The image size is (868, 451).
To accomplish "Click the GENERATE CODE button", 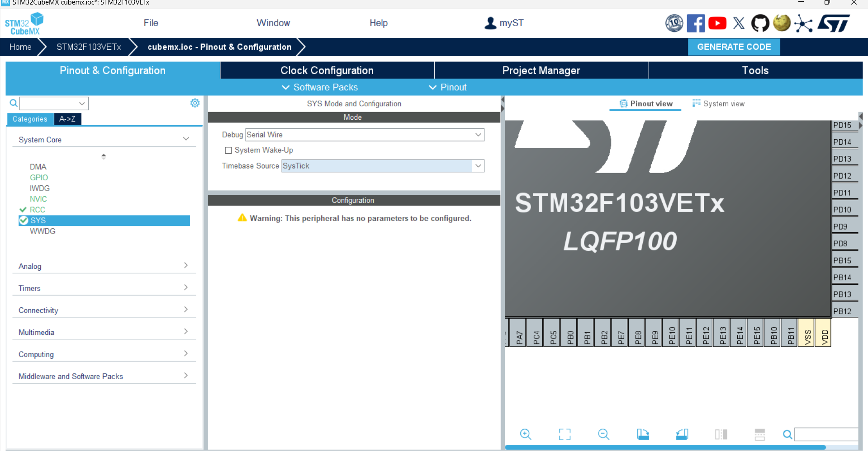I will pos(734,47).
